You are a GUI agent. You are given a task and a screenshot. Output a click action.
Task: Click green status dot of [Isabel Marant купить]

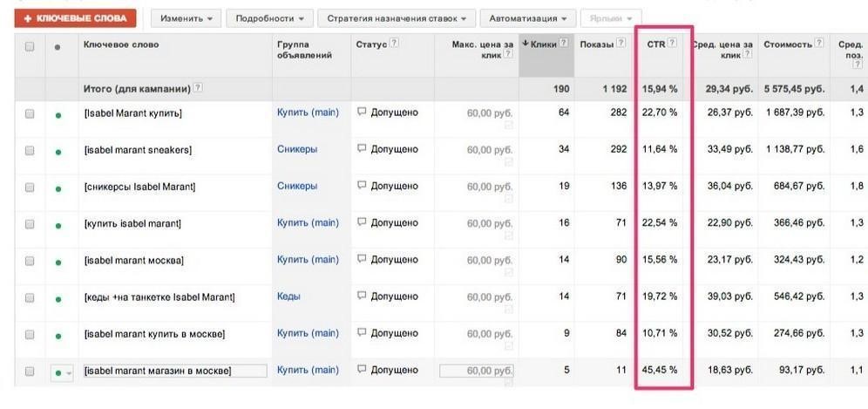pyautogui.click(x=58, y=115)
